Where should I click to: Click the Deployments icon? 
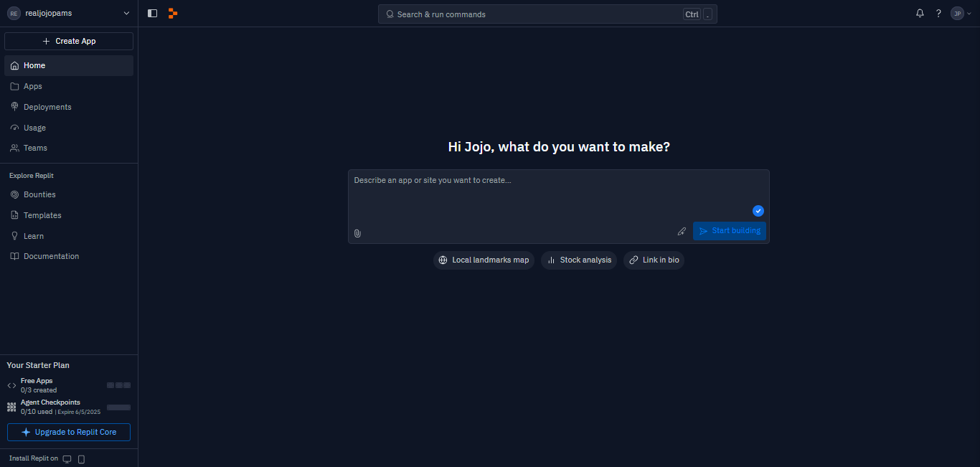(x=14, y=107)
